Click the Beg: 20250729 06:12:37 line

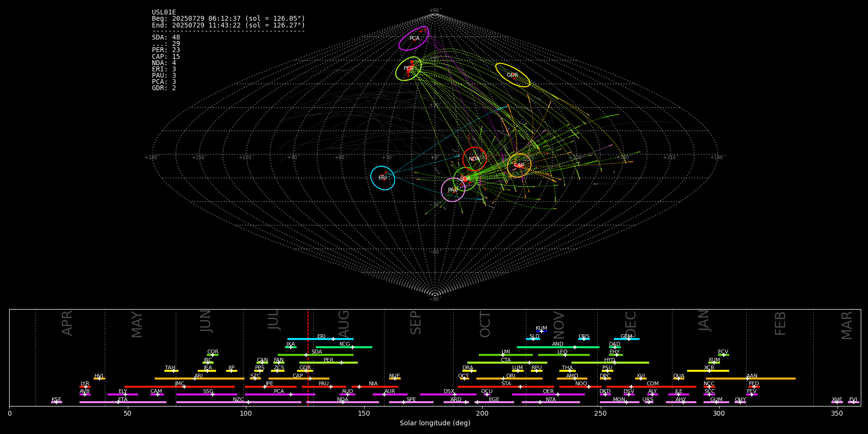click(x=229, y=19)
